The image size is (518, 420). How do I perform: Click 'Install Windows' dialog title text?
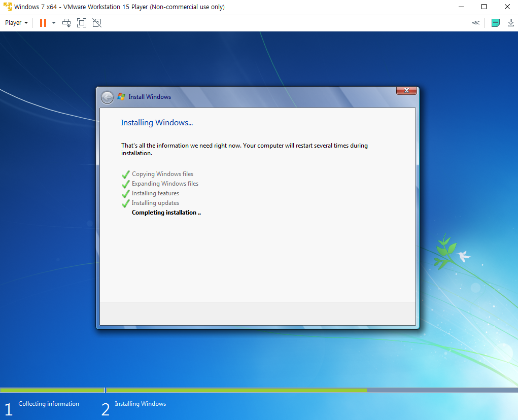click(x=150, y=97)
